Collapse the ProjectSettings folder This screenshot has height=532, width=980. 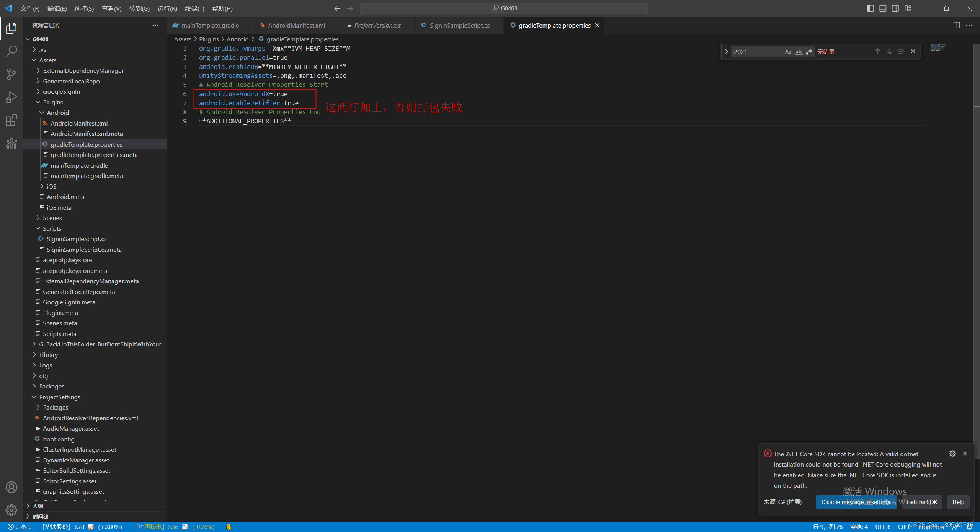[x=59, y=397]
